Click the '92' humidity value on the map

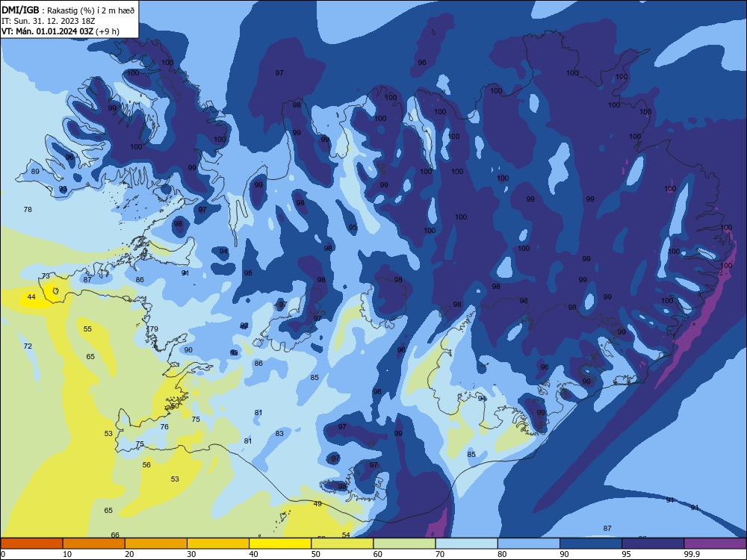click(244, 326)
